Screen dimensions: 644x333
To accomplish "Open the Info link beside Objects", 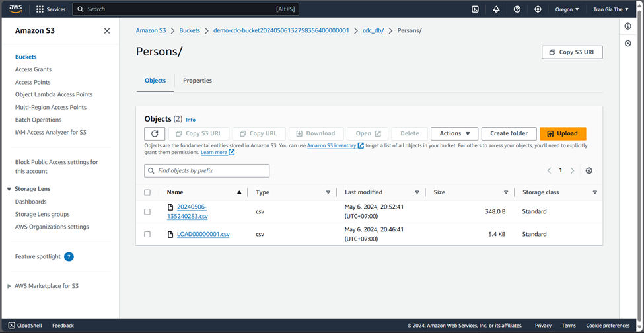I will click(x=191, y=120).
